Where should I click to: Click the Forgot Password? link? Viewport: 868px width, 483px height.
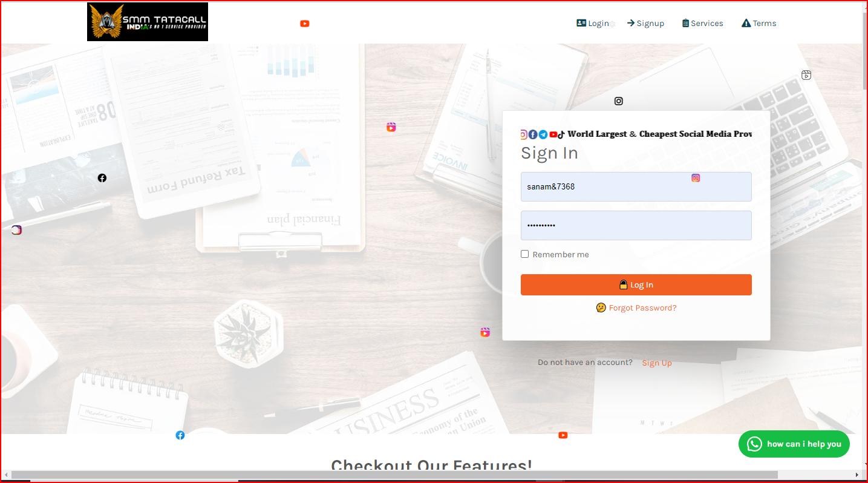(642, 308)
